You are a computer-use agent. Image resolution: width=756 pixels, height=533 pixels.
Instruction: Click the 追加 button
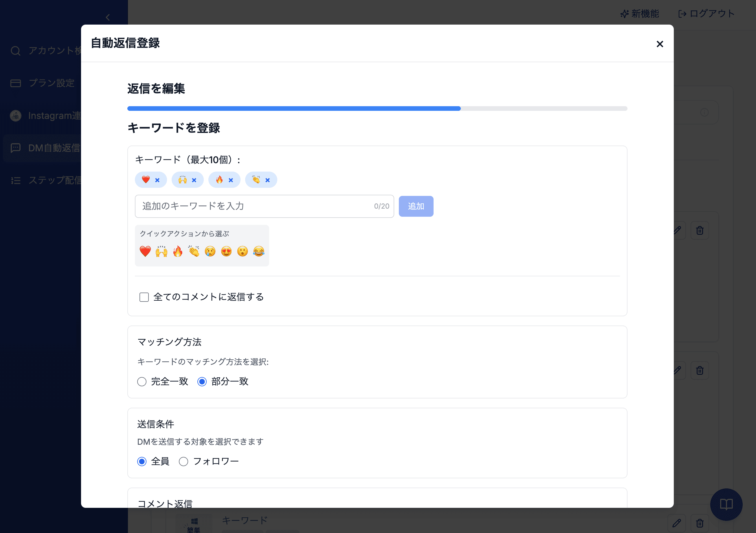tap(416, 206)
